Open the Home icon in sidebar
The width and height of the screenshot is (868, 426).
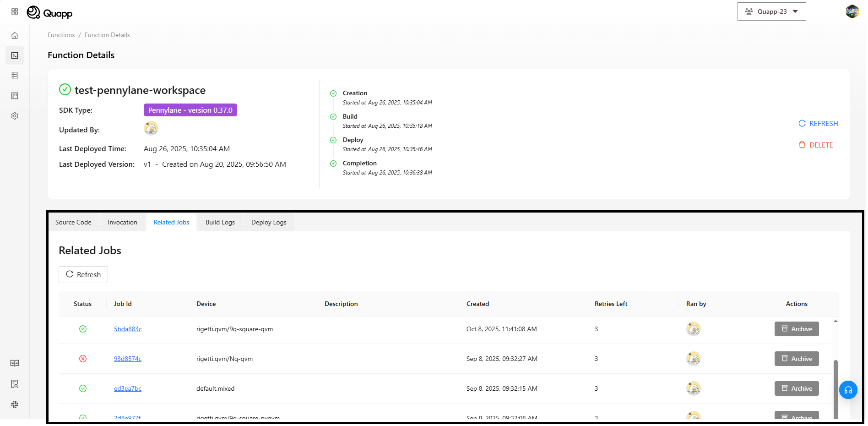pos(15,35)
